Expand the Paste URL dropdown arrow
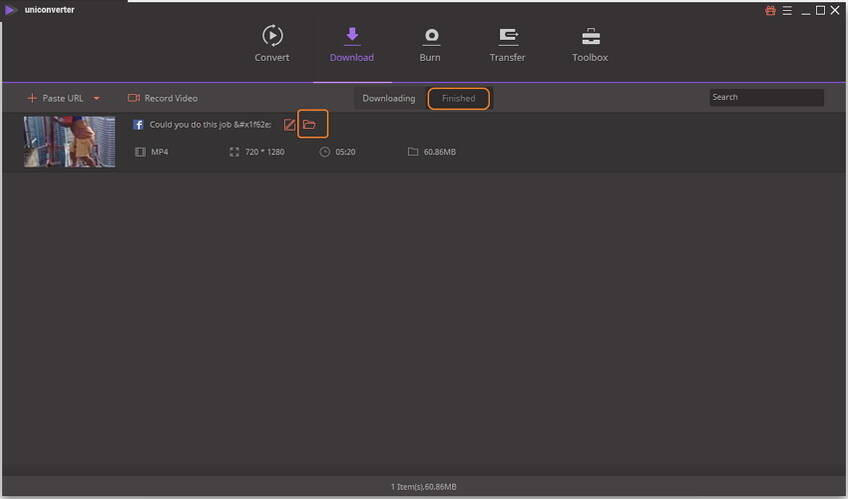848x499 pixels. click(96, 98)
